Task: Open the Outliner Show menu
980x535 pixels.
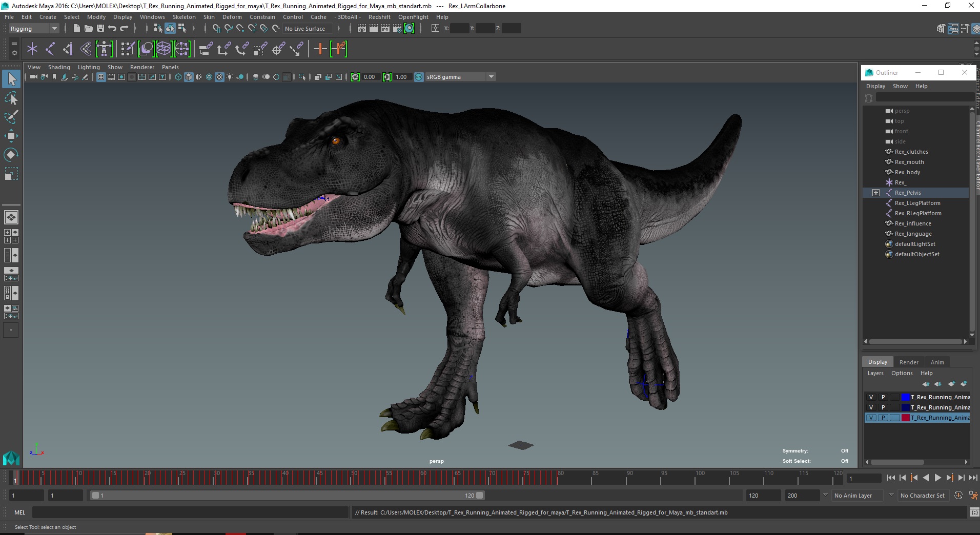Action: click(x=900, y=86)
